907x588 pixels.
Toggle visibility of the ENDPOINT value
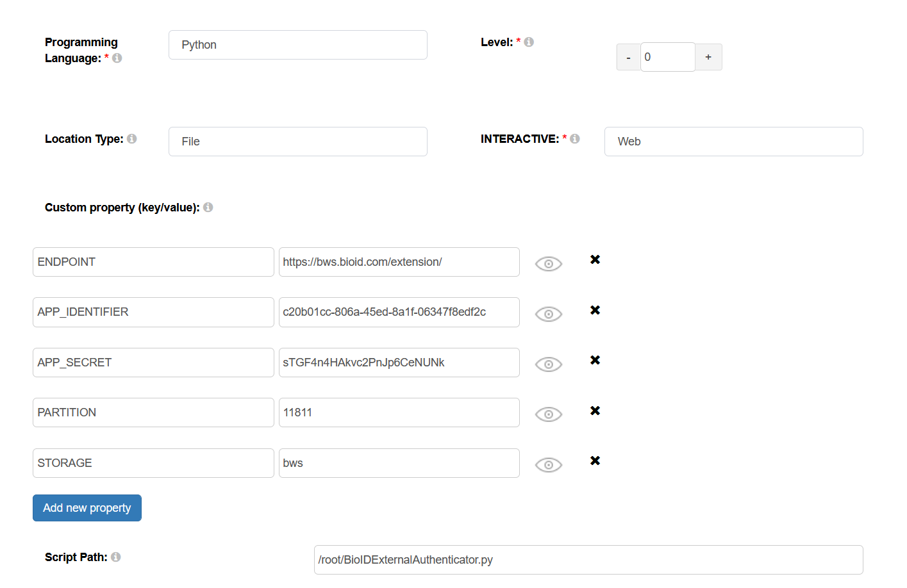pos(549,264)
